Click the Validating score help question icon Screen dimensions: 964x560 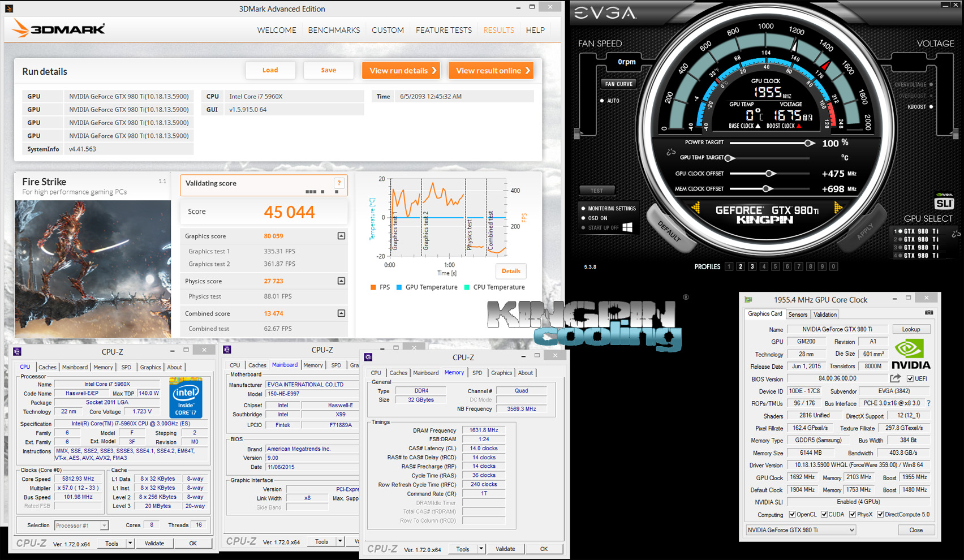[x=339, y=183]
